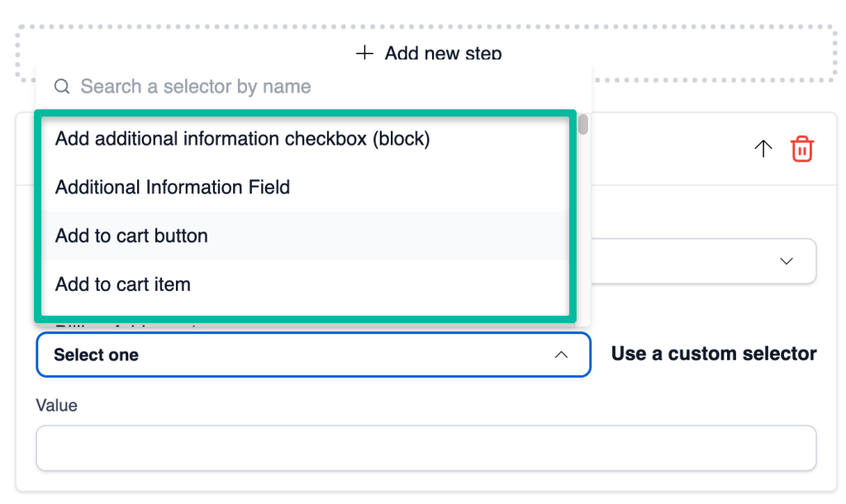Screen dimensions: 846x504
Task: Delete the step with the red trash icon
Action: 802,149
